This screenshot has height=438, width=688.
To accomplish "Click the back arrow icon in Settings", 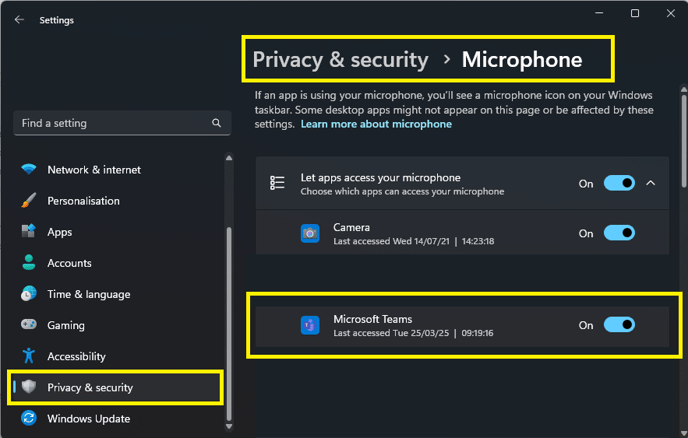I will (19, 20).
